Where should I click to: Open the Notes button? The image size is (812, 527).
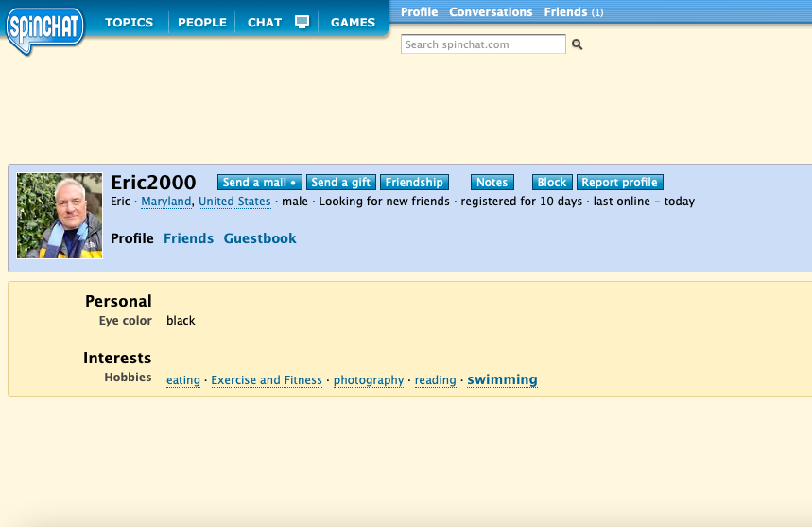(492, 183)
